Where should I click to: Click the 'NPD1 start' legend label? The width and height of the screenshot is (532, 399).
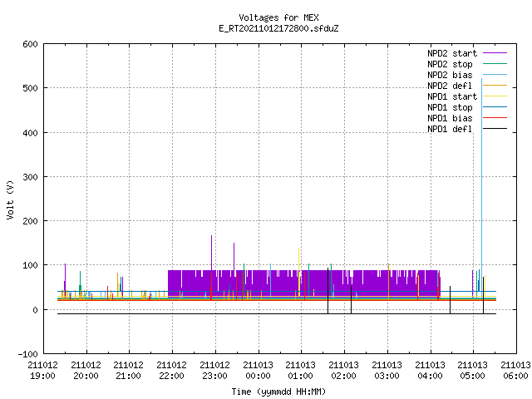click(452, 96)
